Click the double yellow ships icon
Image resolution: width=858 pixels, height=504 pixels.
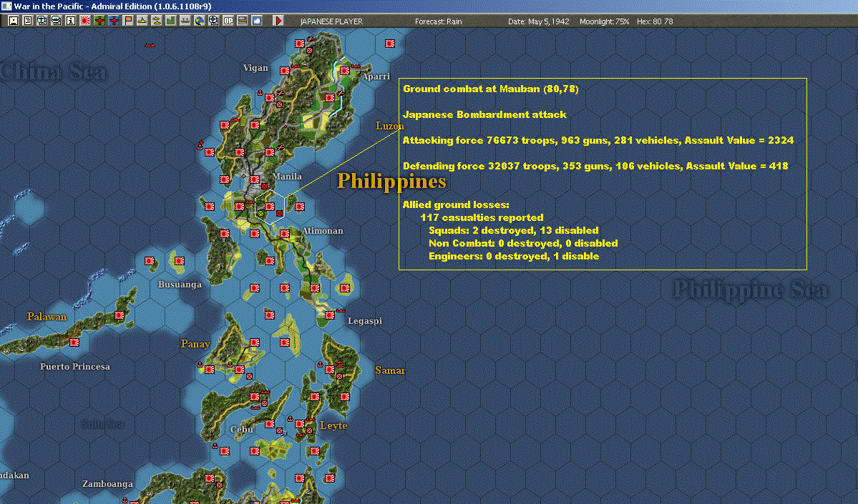click(x=157, y=21)
